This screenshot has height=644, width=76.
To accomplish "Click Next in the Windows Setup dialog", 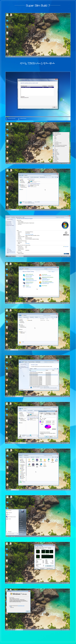I will pyautogui.click(x=54, y=107).
